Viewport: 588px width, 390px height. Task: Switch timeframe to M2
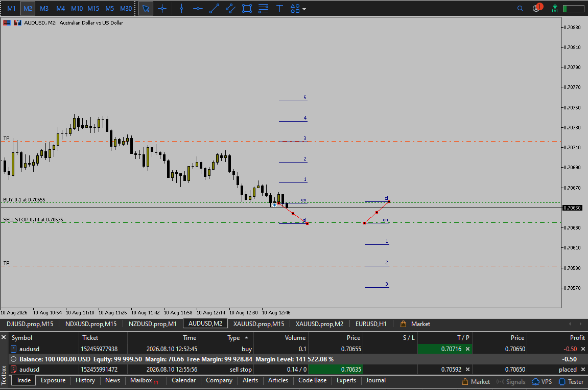pyautogui.click(x=28, y=8)
